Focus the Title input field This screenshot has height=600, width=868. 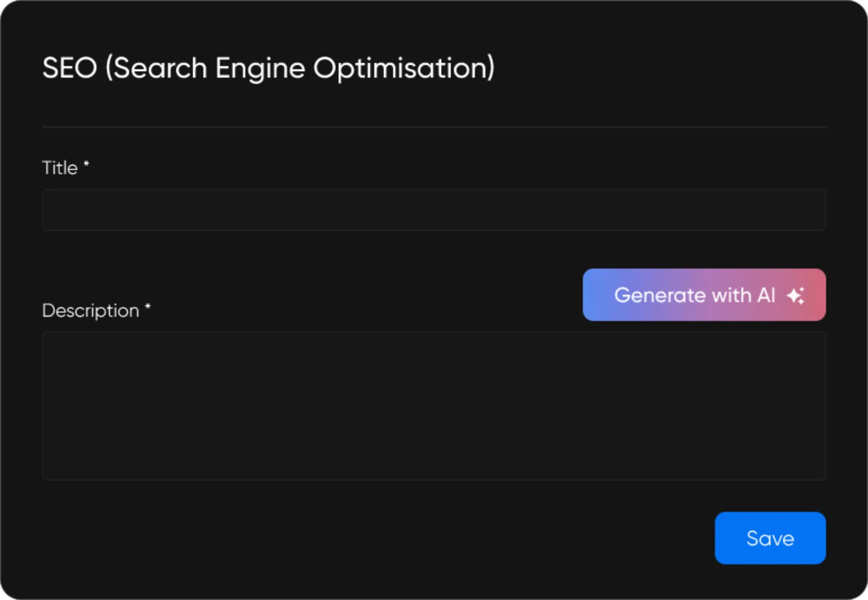434,210
